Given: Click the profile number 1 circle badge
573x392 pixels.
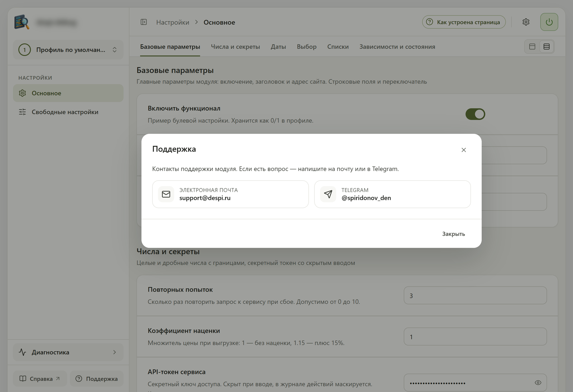Looking at the screenshot, I should (x=24, y=50).
